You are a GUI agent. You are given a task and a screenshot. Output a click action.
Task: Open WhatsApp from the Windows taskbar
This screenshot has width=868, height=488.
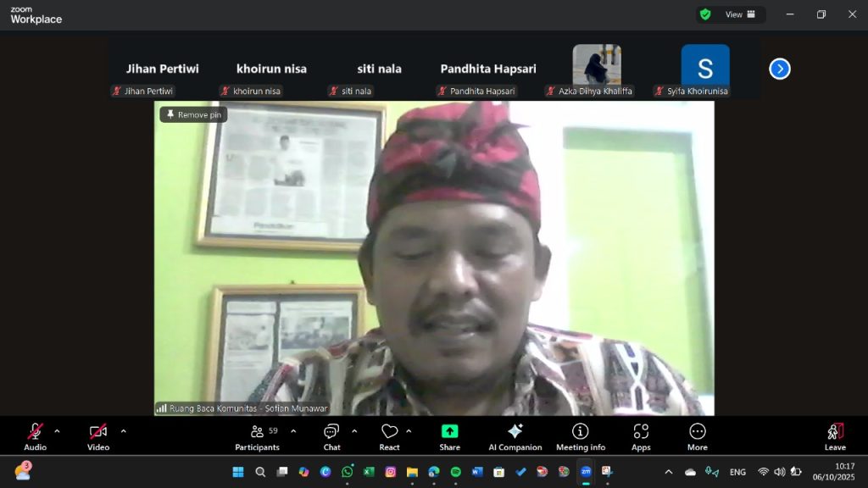tap(348, 472)
